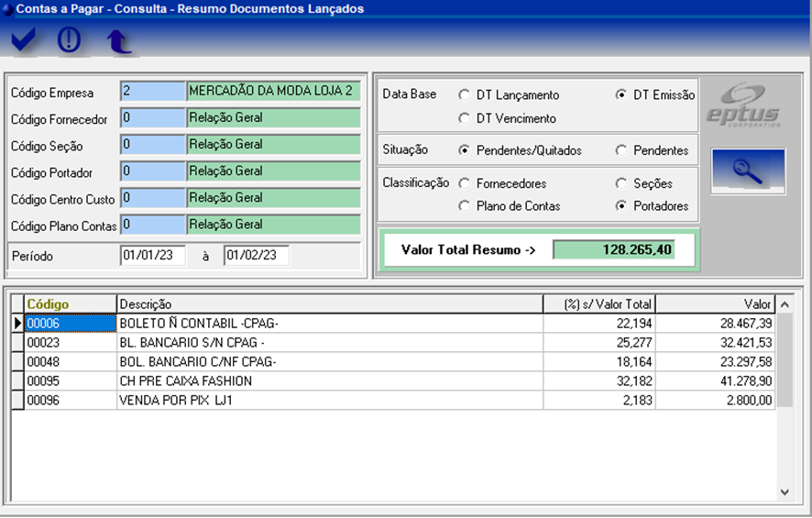Click the back arrow icon in toolbar
Image resolution: width=812 pixels, height=518 pixels.
[x=116, y=40]
